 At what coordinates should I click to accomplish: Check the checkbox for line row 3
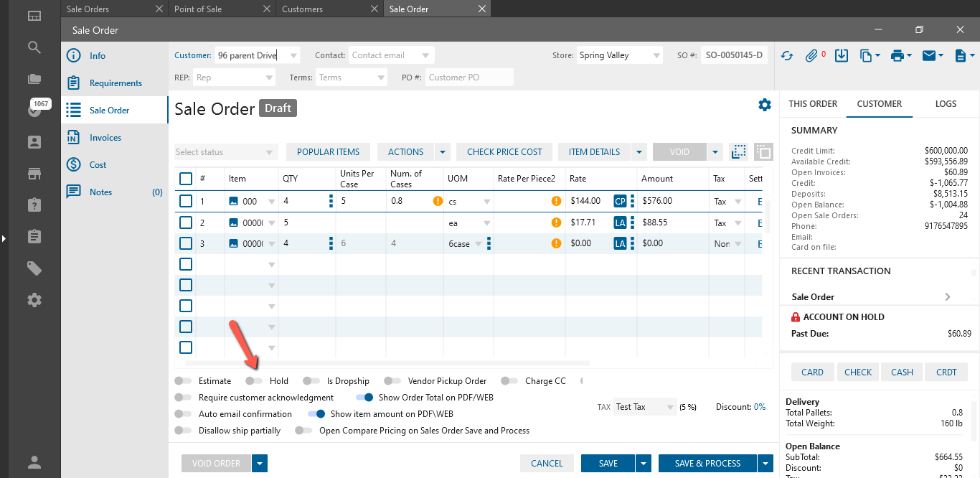(x=186, y=244)
